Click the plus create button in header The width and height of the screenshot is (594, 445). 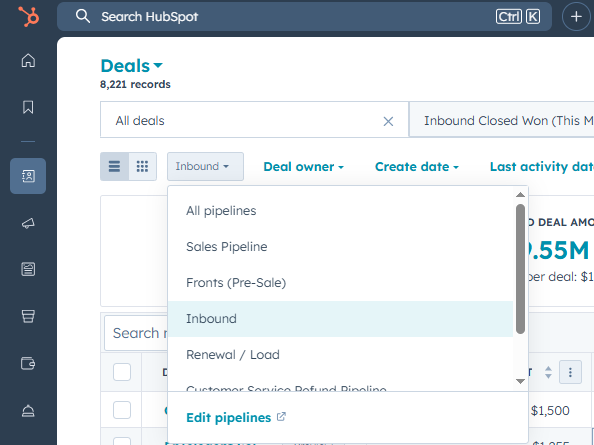coord(576,17)
